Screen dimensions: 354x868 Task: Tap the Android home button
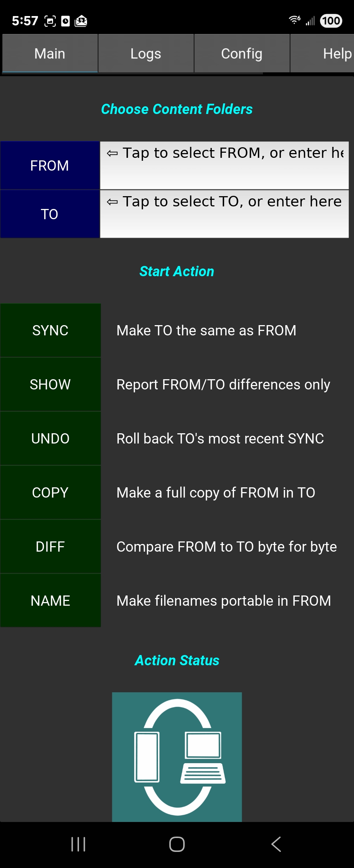click(x=177, y=844)
